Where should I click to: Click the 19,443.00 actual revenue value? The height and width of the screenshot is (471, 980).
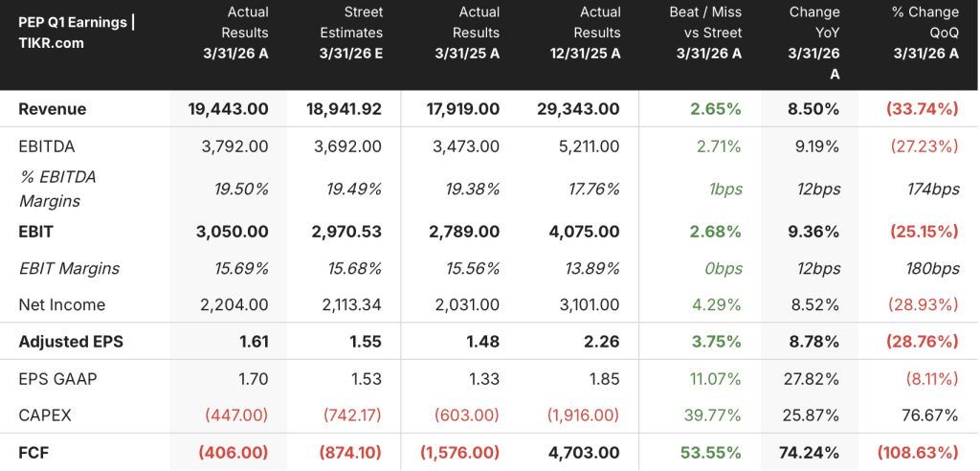[228, 109]
